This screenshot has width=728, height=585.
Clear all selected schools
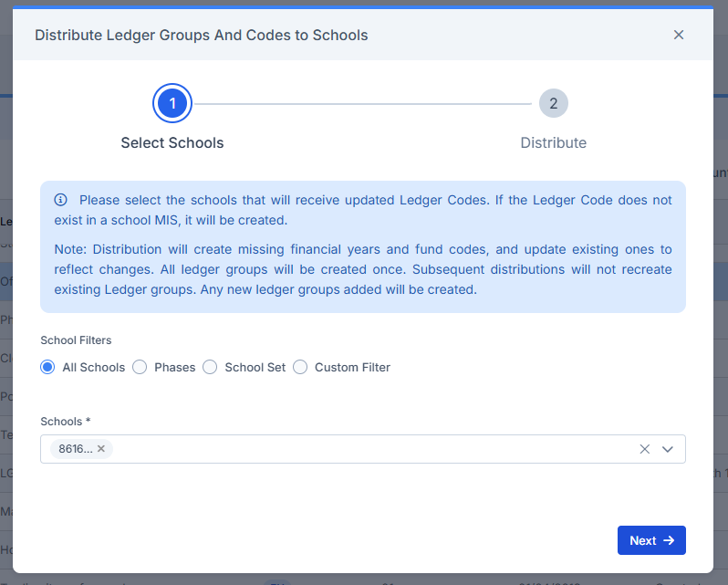pyautogui.click(x=644, y=449)
